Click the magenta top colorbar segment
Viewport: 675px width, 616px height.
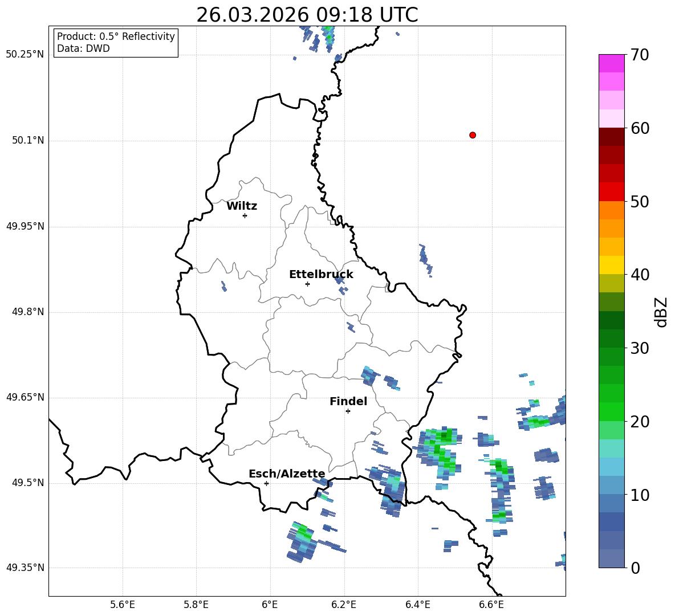(x=611, y=63)
